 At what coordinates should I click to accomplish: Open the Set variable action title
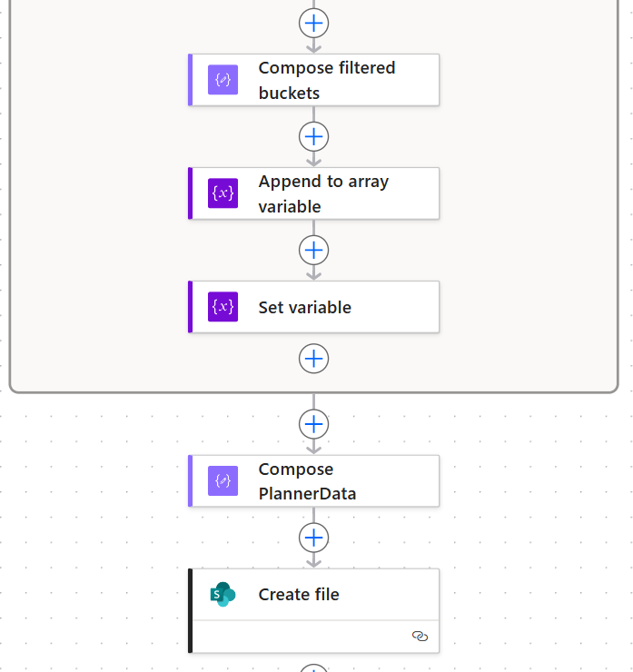click(x=305, y=307)
